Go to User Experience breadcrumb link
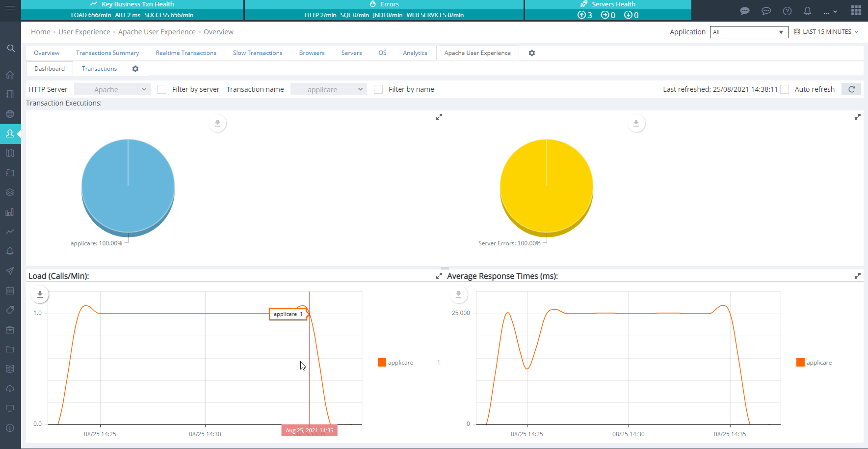The height and width of the screenshot is (449, 868). click(x=84, y=32)
